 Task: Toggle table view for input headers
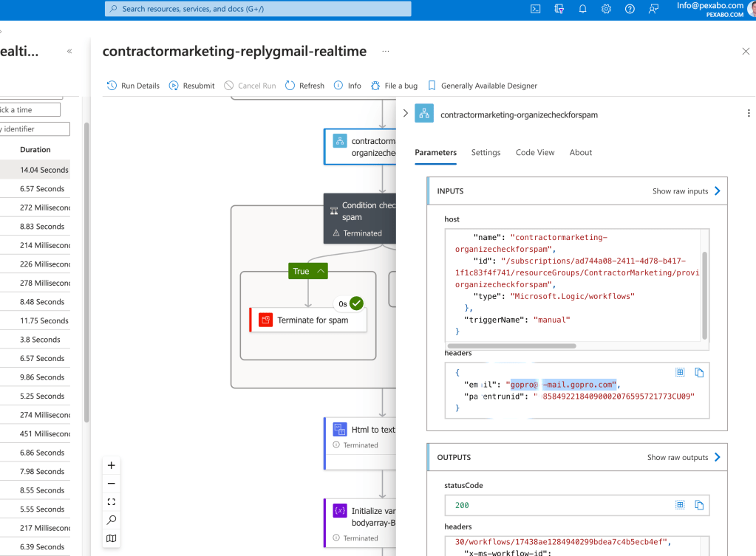point(680,372)
